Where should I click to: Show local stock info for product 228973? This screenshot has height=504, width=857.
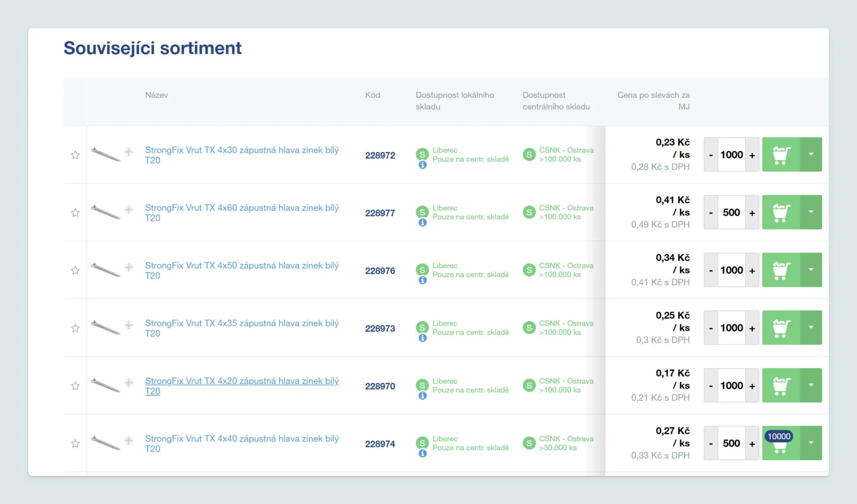[422, 338]
